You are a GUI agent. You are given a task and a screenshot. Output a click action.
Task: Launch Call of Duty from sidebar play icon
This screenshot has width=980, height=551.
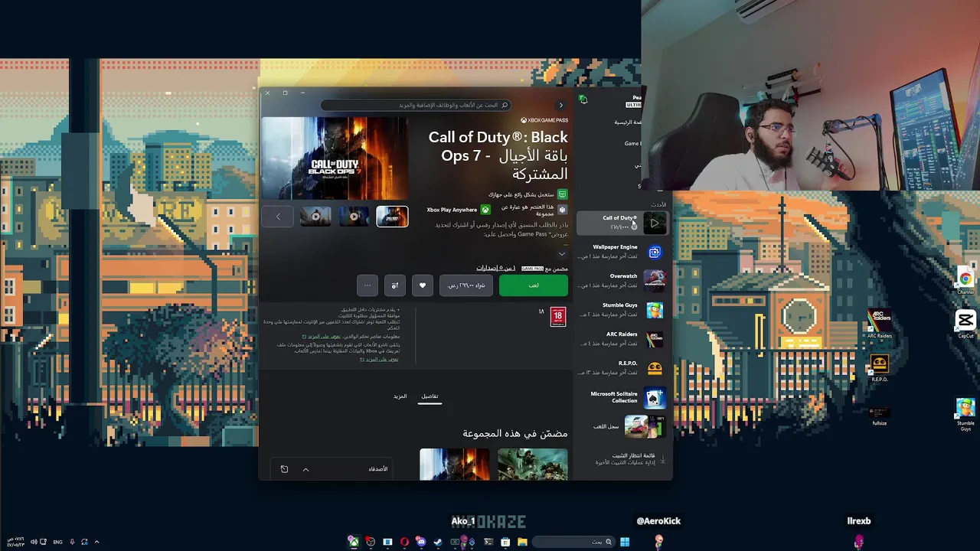[655, 223]
